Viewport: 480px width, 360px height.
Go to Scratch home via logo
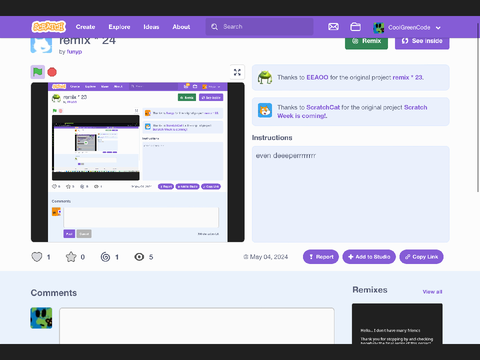pos(49,27)
